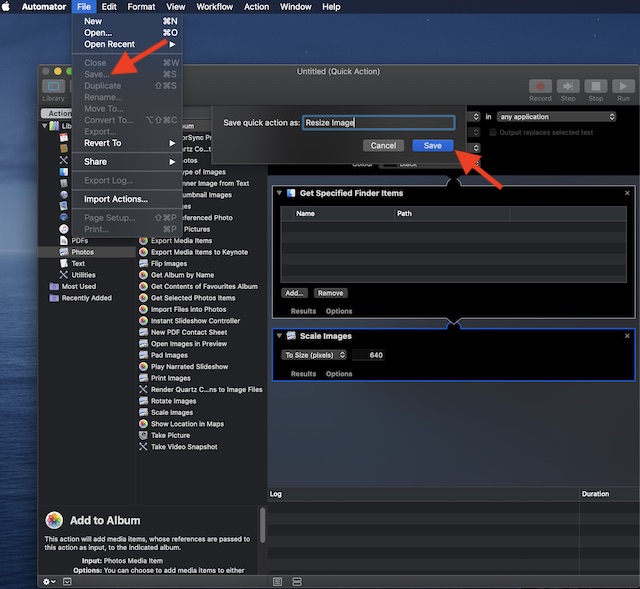640x589 pixels.
Task: Collapse the Library tree triangle
Action: [44, 126]
